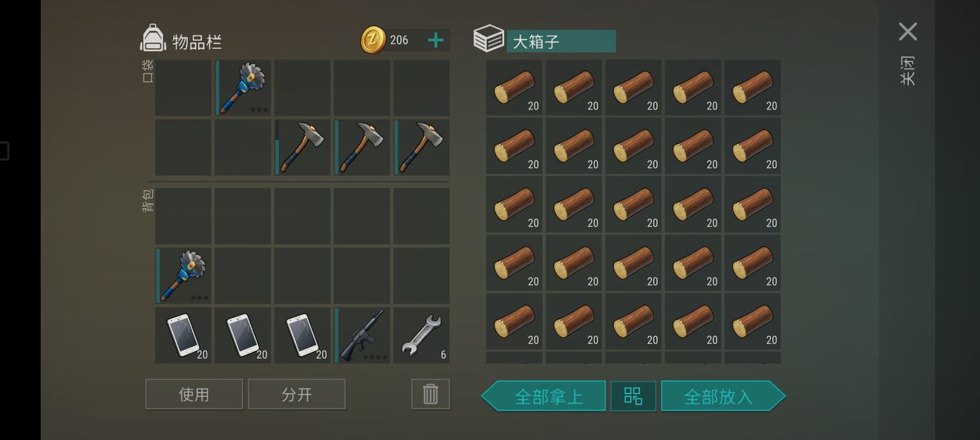
Task: Select the third cracked phone stack
Action: tap(302, 335)
